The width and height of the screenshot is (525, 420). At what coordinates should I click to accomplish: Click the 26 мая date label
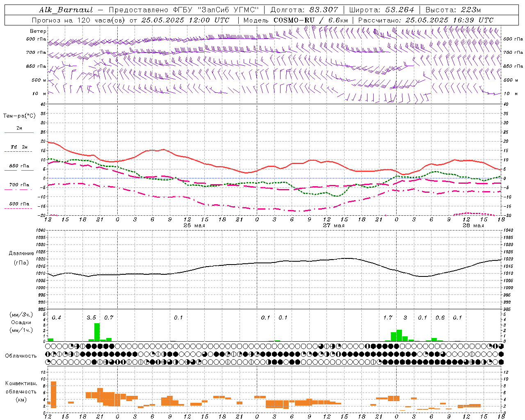coord(194,226)
